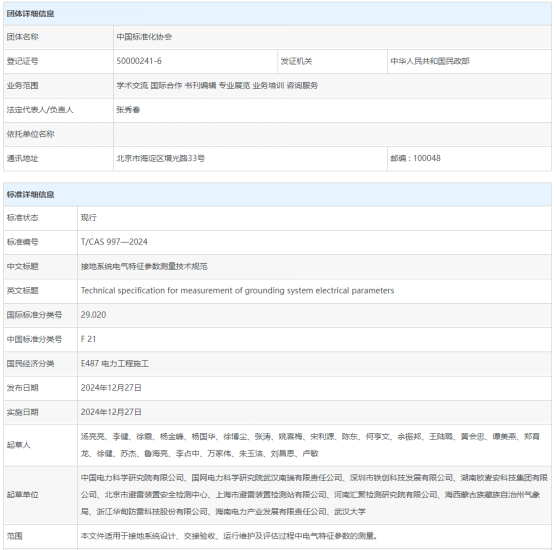The width and height of the screenshot is (554, 550).
Task: Select the 实施日期 label
Action: (23, 412)
